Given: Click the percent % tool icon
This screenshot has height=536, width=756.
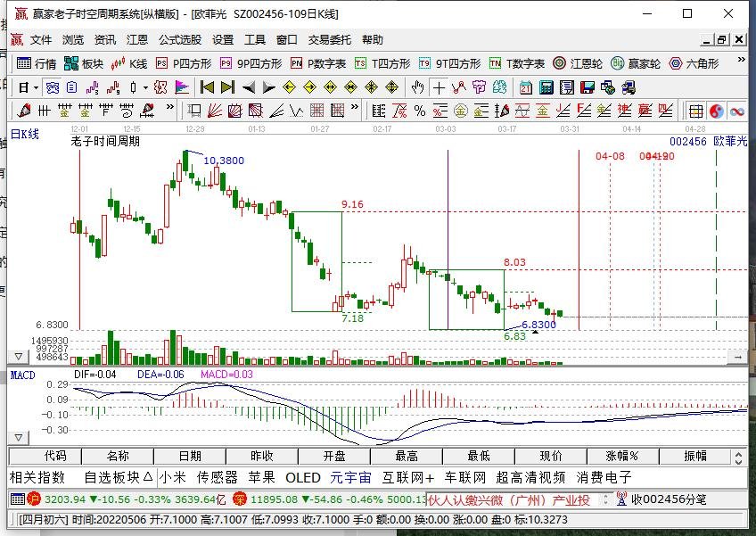Looking at the screenshot, I should (420, 111).
